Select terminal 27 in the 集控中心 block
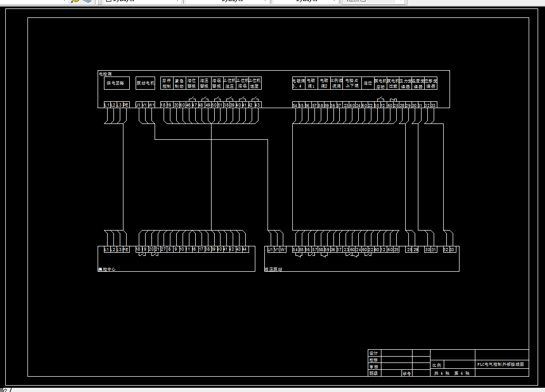Viewport: 545px width, 392px height. 164,249
